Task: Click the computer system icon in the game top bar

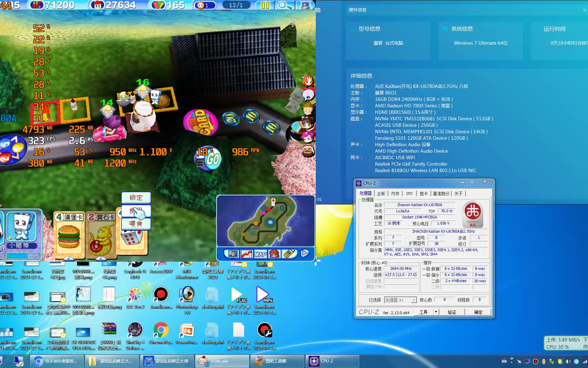Action: (305, 5)
